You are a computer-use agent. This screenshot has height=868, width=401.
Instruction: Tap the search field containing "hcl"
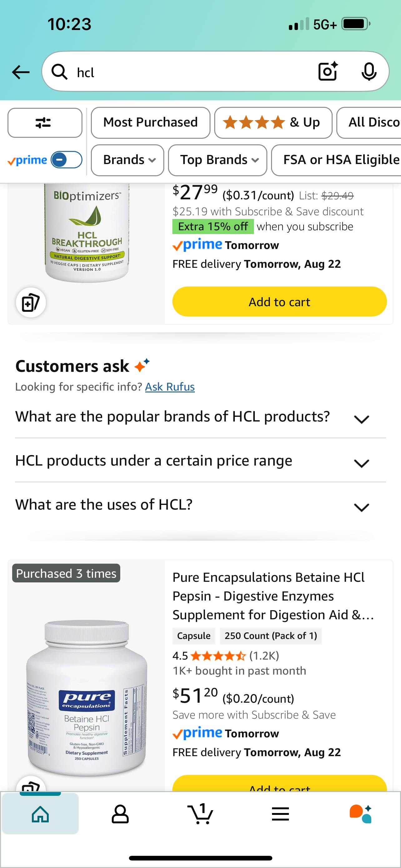point(189,72)
